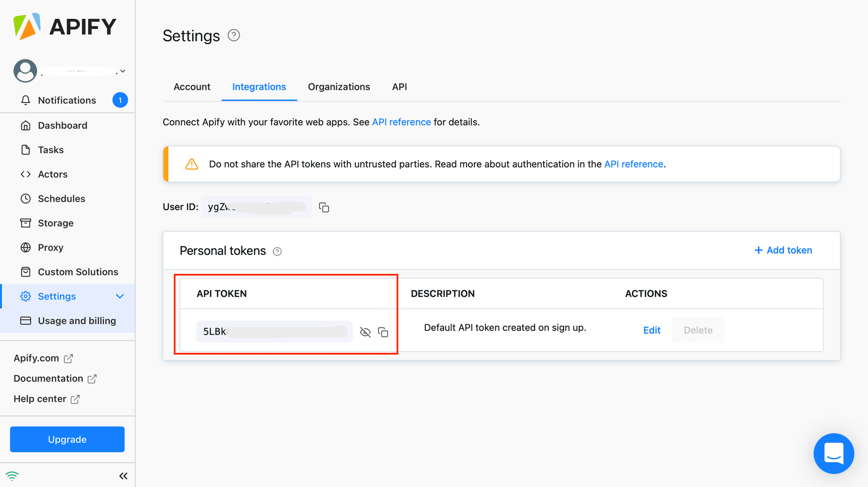Collapse the Settings submenu chevron
Screen dimensions: 868x487
point(120,296)
